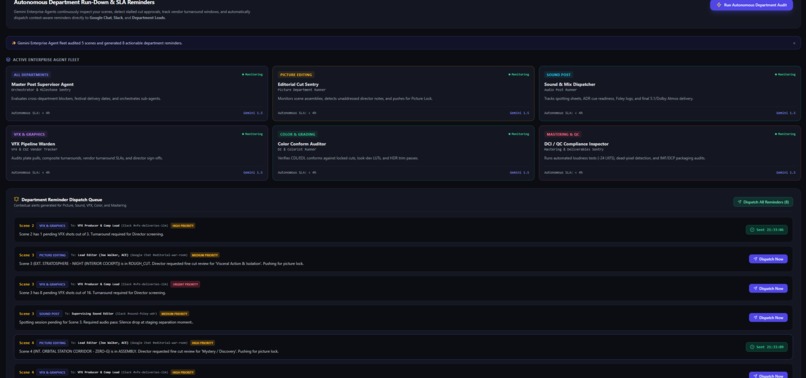Click the Sent timestamp badge on Scene 2 row
The height and width of the screenshot is (378, 806).
coord(766,229)
